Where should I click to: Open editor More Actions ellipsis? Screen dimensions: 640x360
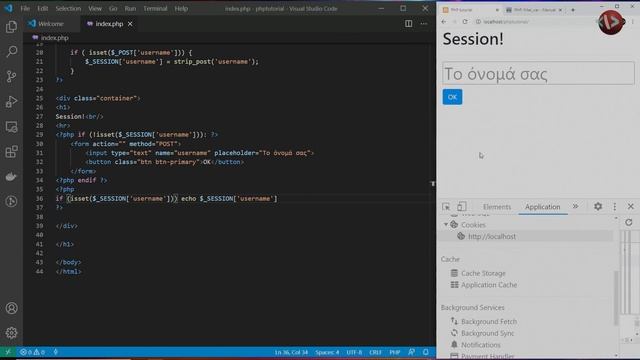tap(424, 24)
